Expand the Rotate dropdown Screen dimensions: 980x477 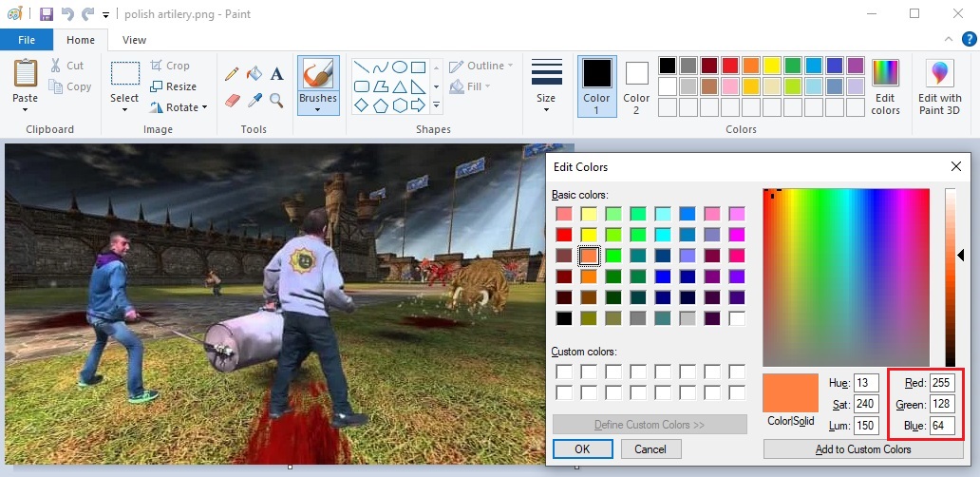(204, 107)
